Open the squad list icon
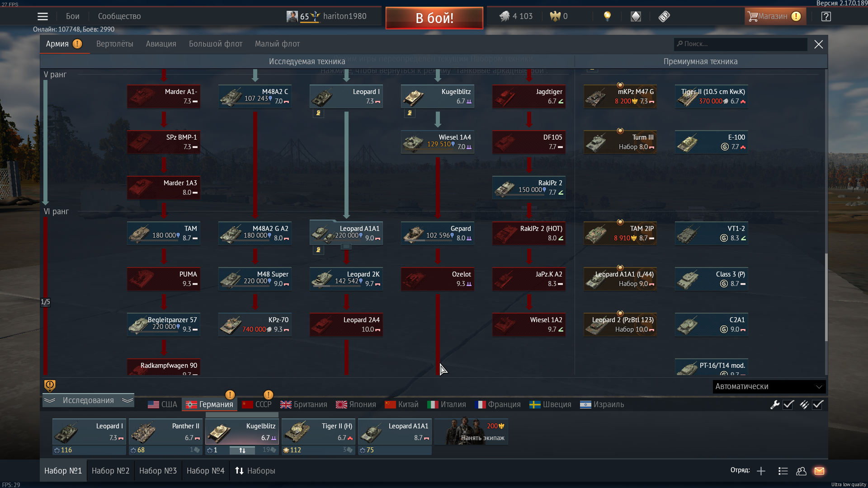This screenshot has height=488, width=868. point(783,471)
